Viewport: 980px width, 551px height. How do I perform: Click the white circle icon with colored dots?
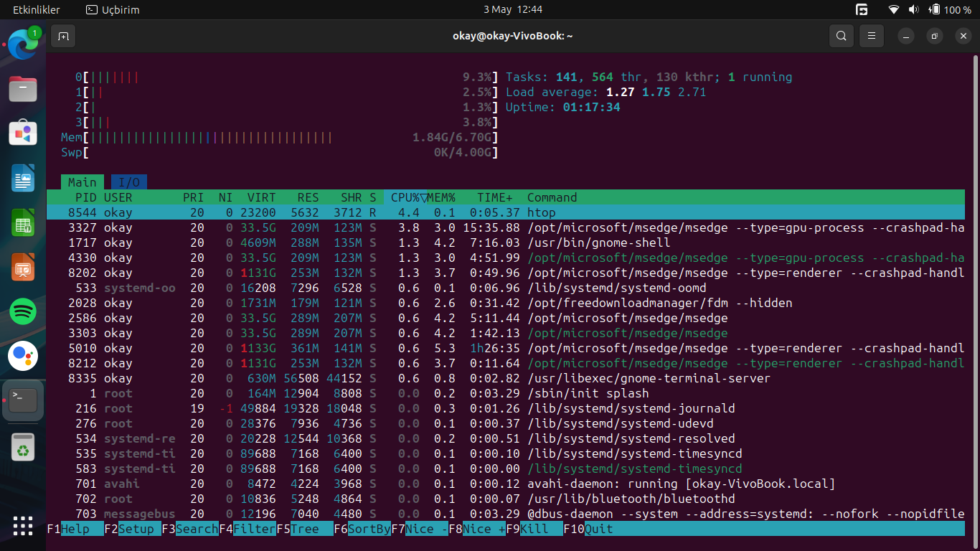23,356
